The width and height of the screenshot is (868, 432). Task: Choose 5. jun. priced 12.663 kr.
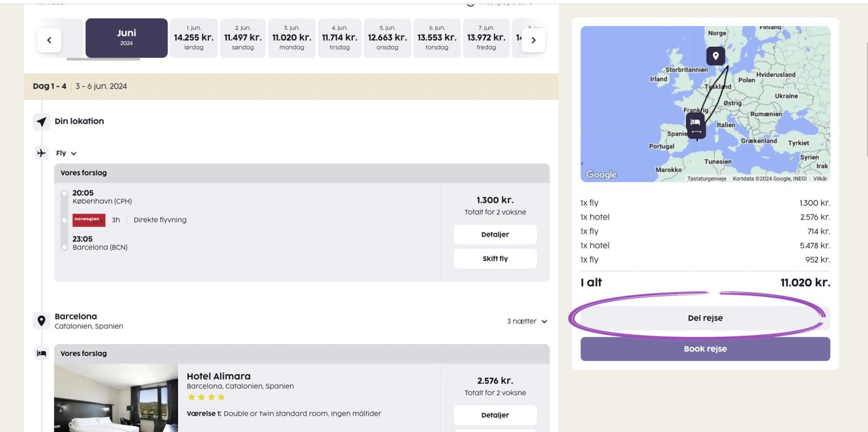pos(387,38)
